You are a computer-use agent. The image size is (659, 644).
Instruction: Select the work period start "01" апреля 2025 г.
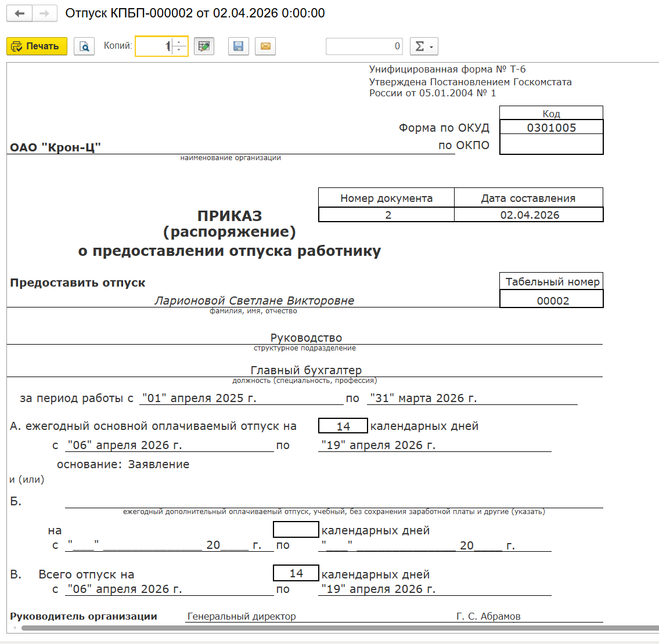point(199,398)
